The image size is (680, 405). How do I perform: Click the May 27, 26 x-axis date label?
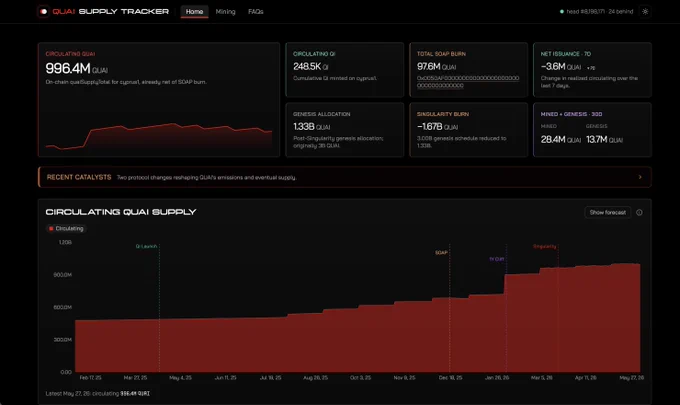[x=631, y=378]
